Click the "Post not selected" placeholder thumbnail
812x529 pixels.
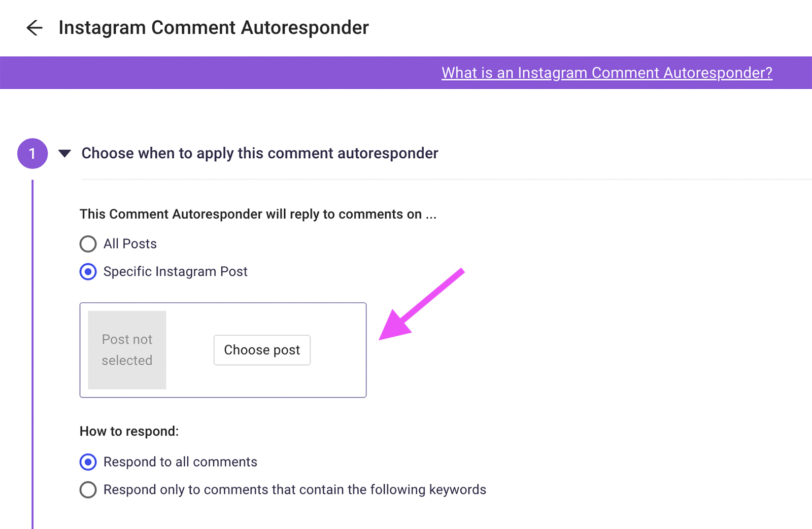click(127, 350)
